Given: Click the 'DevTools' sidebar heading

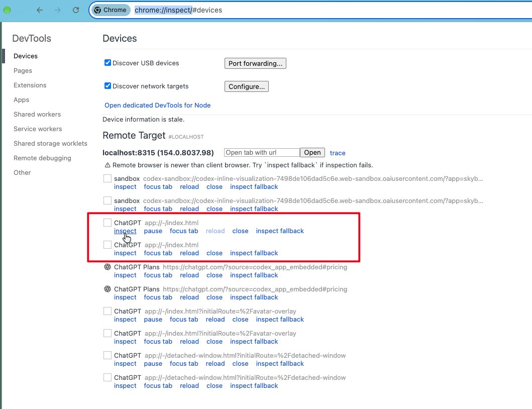Looking at the screenshot, I should pos(32,38).
